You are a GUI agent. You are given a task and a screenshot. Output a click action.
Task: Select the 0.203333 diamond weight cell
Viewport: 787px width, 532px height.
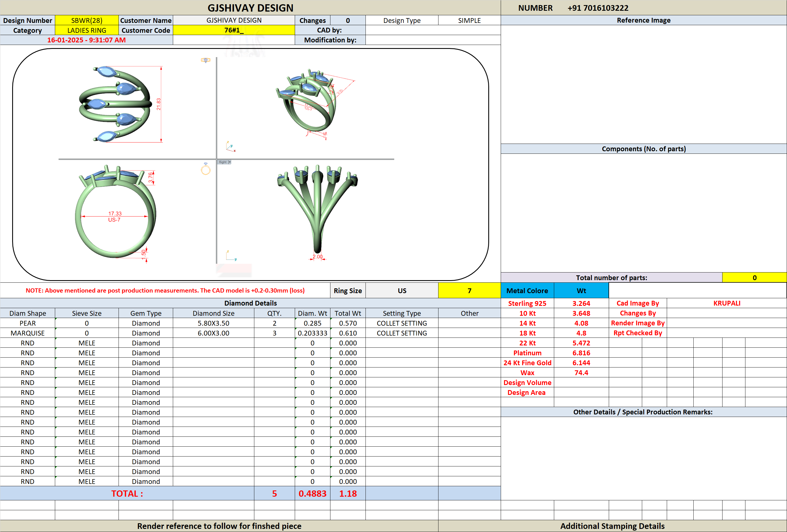point(312,333)
